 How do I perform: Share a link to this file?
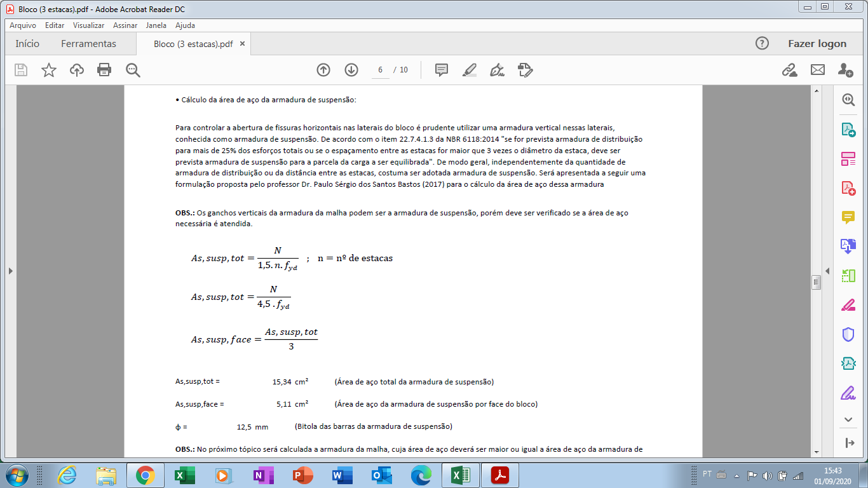[789, 70]
